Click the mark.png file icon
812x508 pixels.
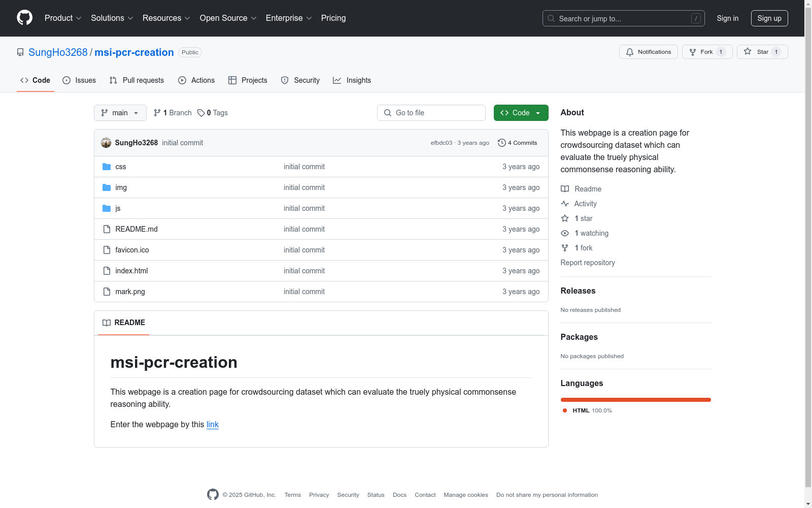click(107, 292)
